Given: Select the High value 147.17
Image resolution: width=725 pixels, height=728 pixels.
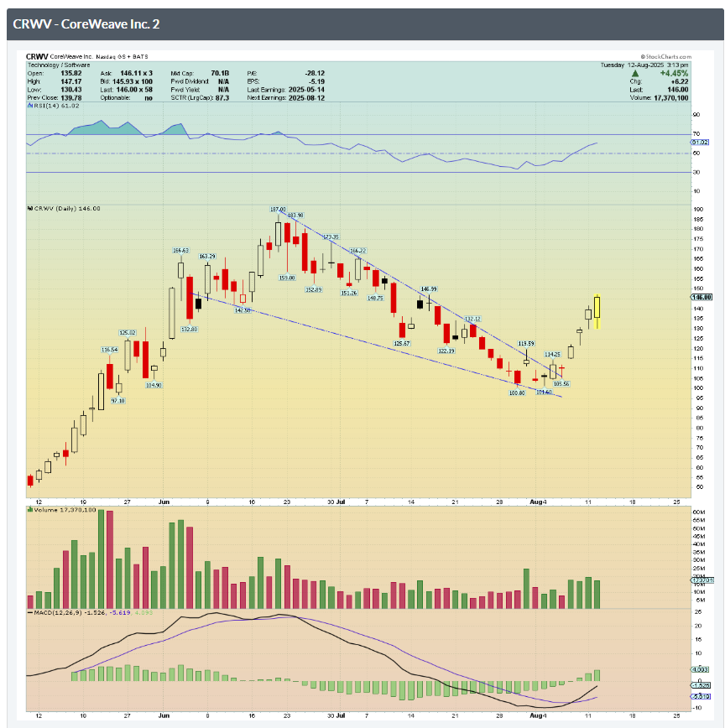Looking at the screenshot, I should [x=71, y=81].
